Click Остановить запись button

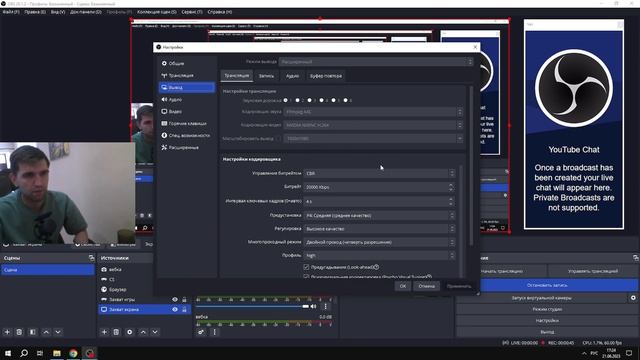[x=547, y=285]
